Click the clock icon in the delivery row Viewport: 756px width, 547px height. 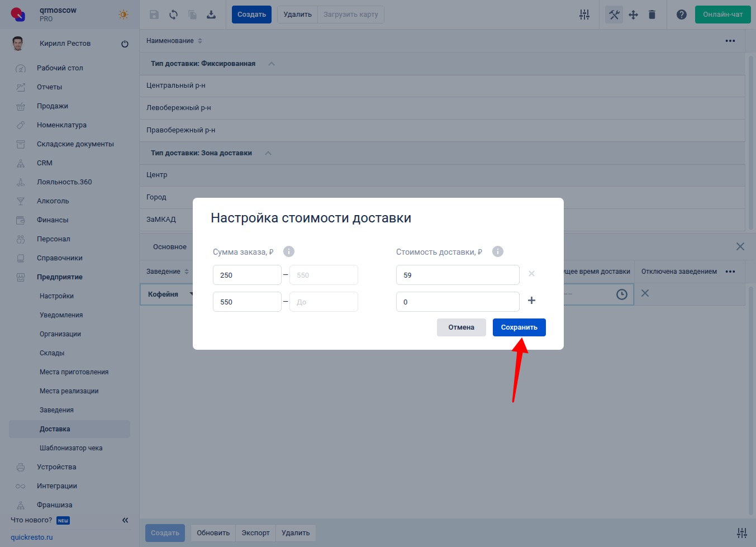tap(621, 294)
